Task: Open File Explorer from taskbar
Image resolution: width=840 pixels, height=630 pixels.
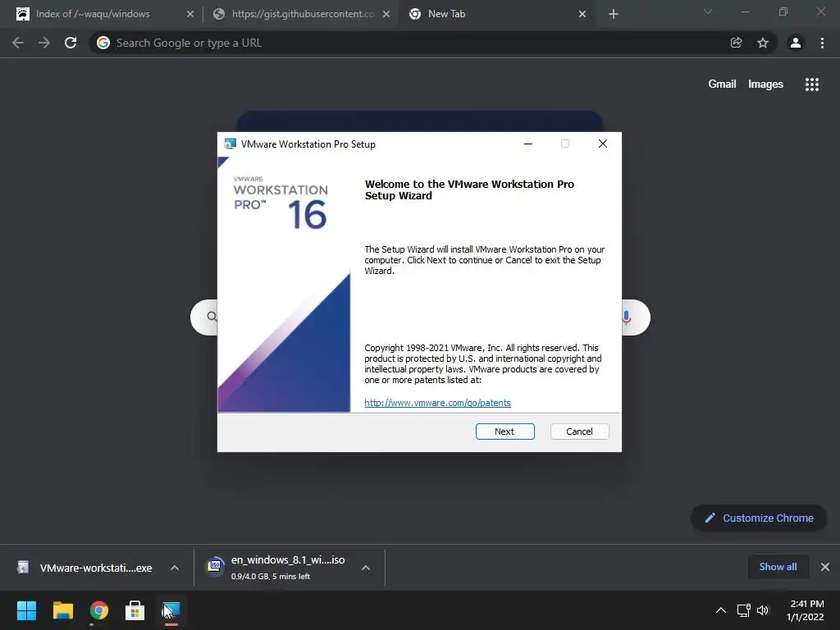Action: pos(62,610)
